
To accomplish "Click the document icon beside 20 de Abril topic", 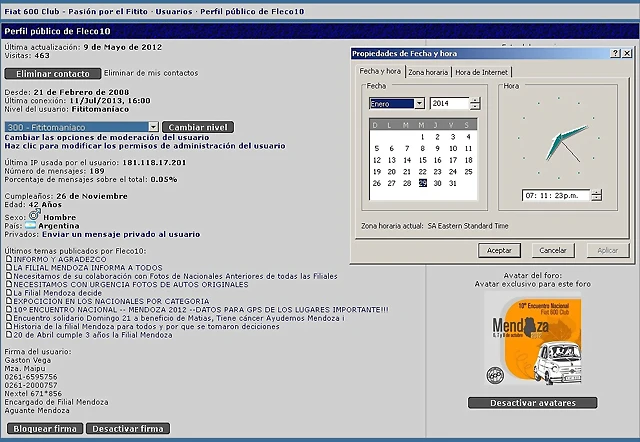I will [9, 334].
